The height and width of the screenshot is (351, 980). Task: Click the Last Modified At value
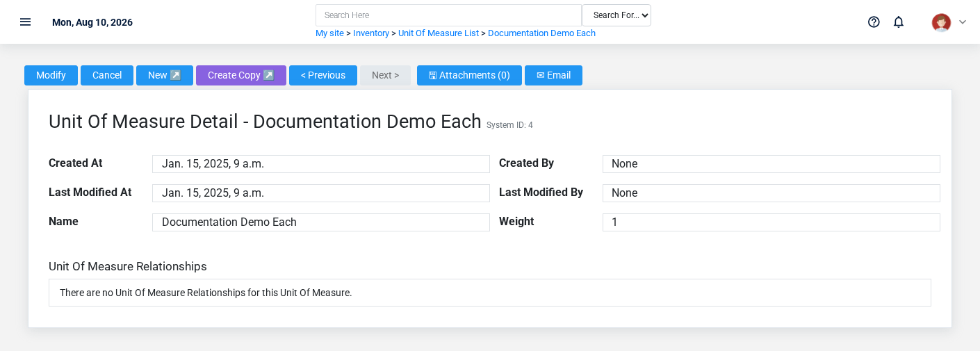click(x=321, y=193)
